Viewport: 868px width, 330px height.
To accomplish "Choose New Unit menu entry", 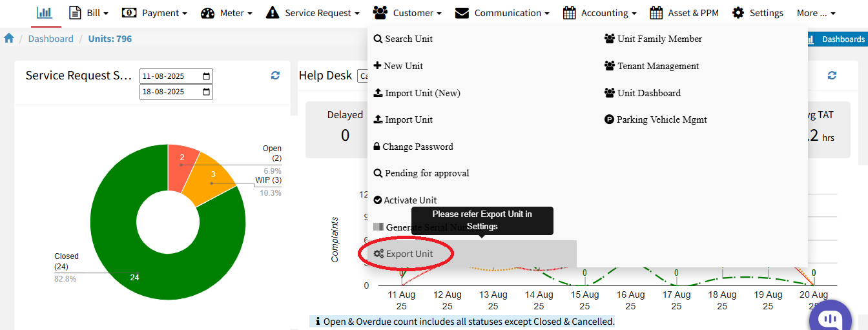I will [x=398, y=66].
